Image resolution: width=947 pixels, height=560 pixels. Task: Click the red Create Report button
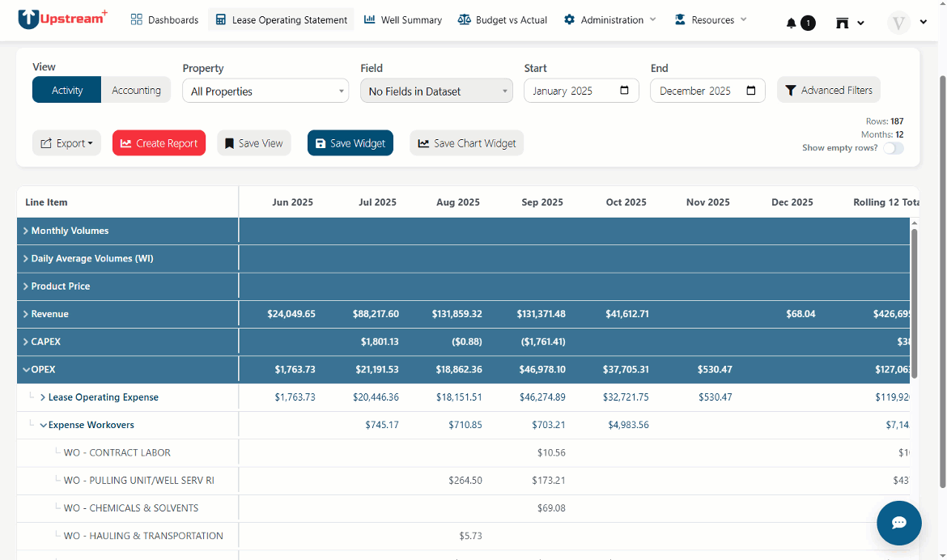pos(159,143)
